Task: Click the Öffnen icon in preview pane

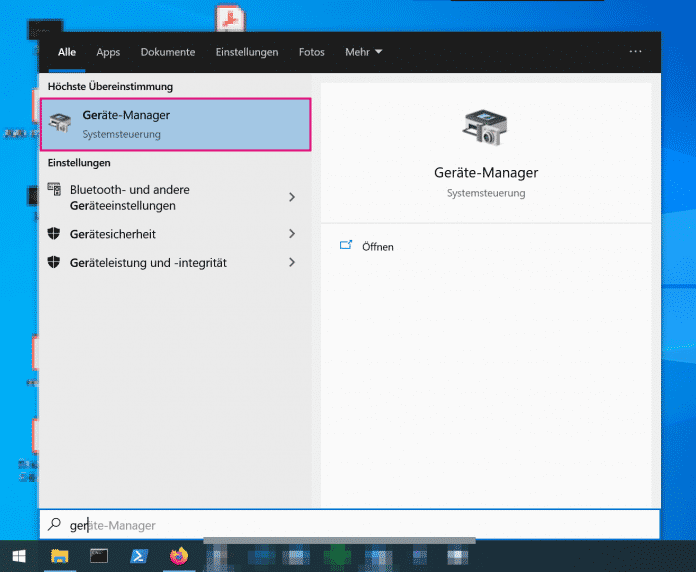Action: [346, 246]
